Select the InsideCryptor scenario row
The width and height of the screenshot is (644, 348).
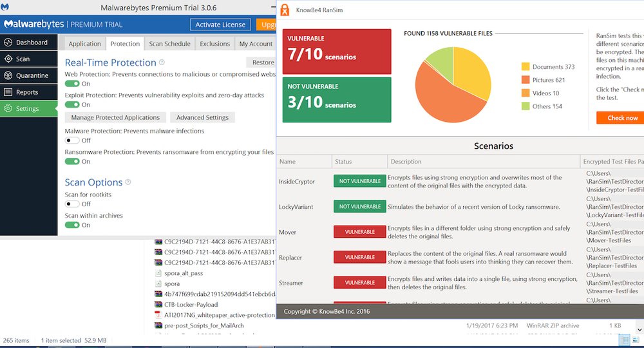(460, 181)
